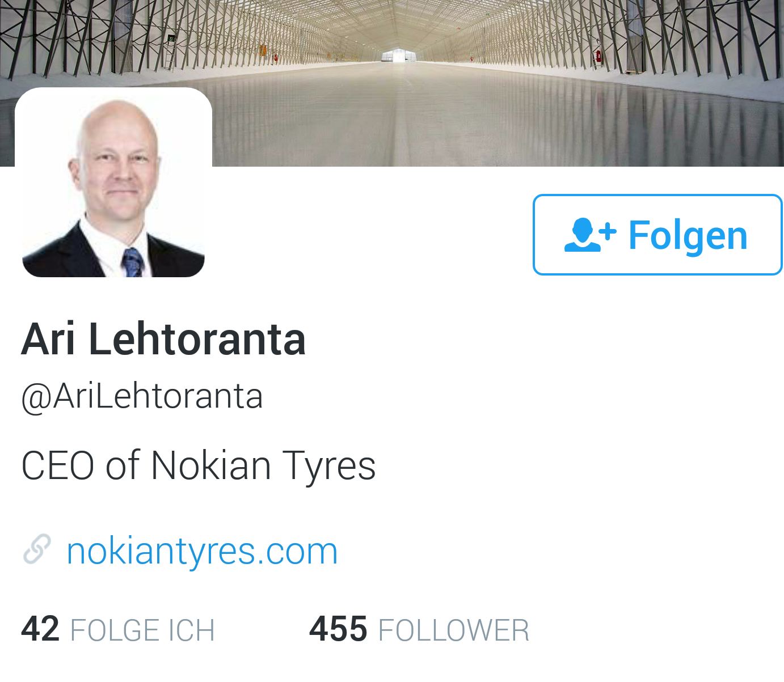This screenshot has height=682, width=784.
Task: Click the green exit sign in banner
Action: pos(171,39)
